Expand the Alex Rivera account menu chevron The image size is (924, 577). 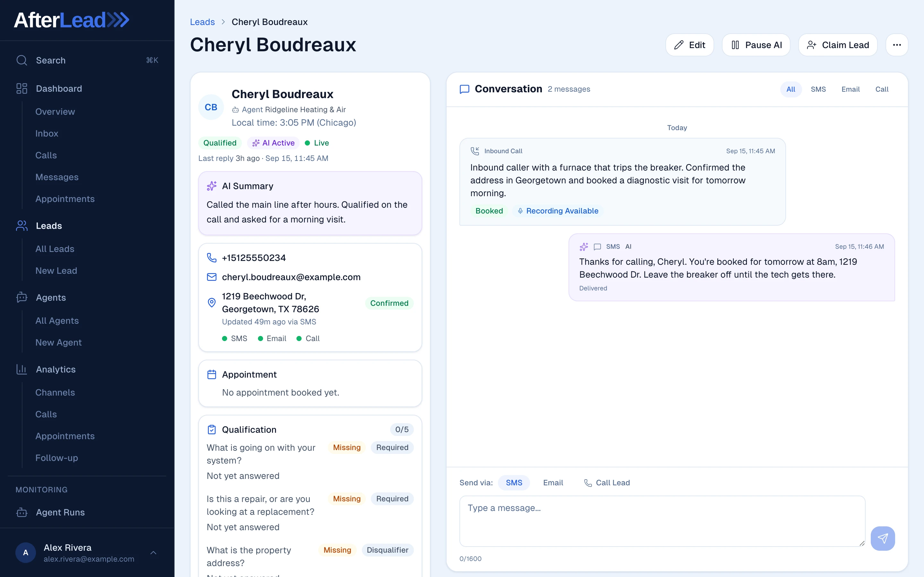click(x=153, y=553)
